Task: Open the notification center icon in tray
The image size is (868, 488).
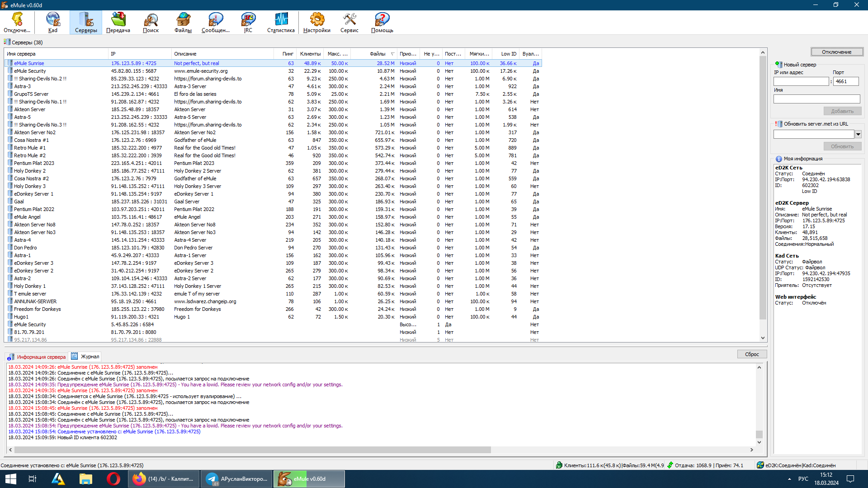Action: 850,479
